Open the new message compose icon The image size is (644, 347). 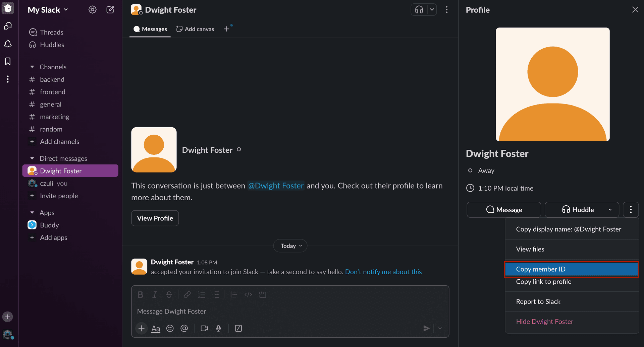(x=110, y=10)
